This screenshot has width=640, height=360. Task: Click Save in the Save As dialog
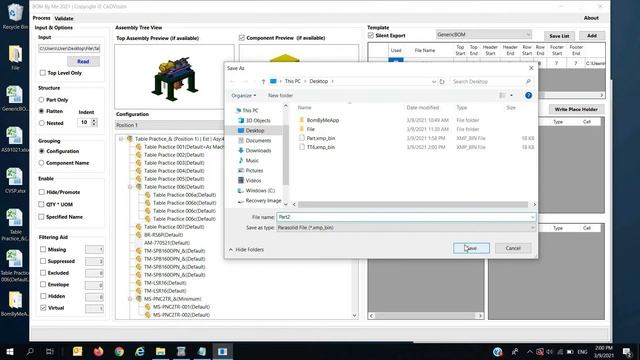(471, 248)
